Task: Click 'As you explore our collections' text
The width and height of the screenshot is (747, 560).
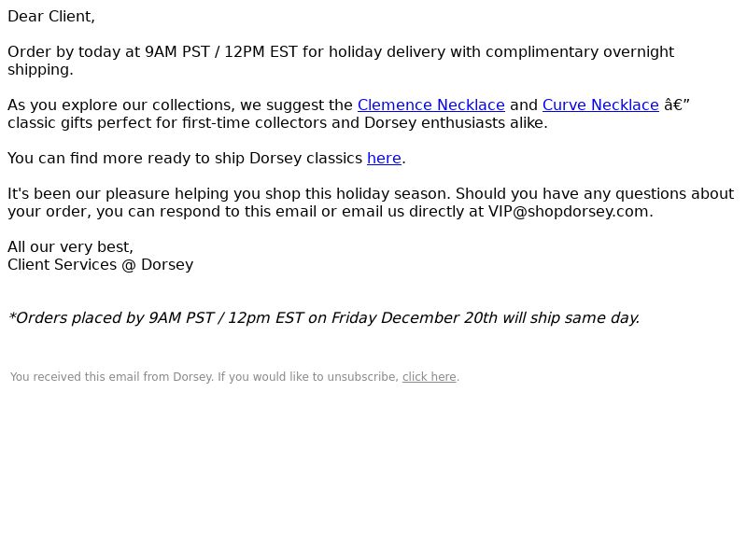Action: point(121,105)
